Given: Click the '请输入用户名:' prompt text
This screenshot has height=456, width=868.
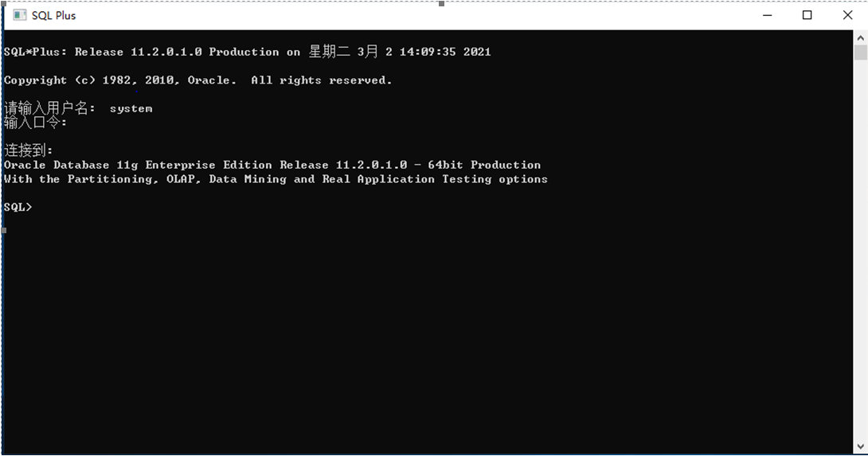Looking at the screenshot, I should [49, 108].
